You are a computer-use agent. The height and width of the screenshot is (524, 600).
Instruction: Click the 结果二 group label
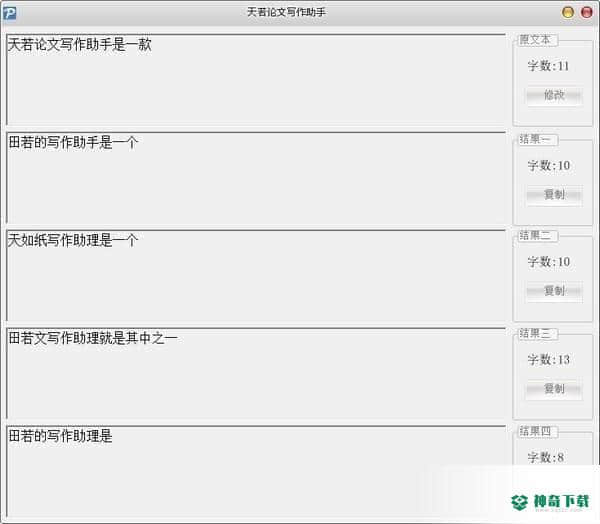[535, 235]
